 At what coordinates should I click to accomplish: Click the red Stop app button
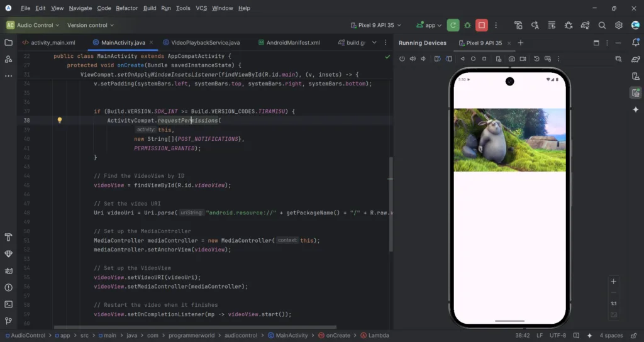click(x=482, y=25)
